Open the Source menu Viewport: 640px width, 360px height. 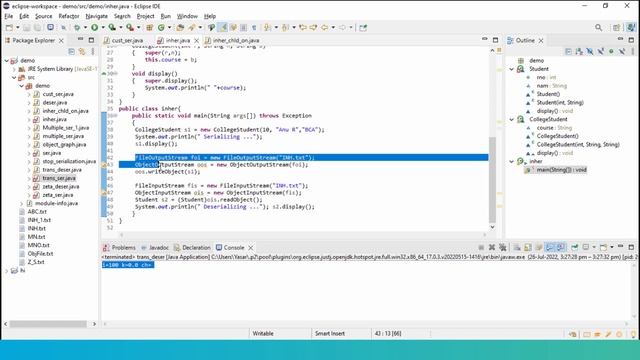click(x=43, y=16)
